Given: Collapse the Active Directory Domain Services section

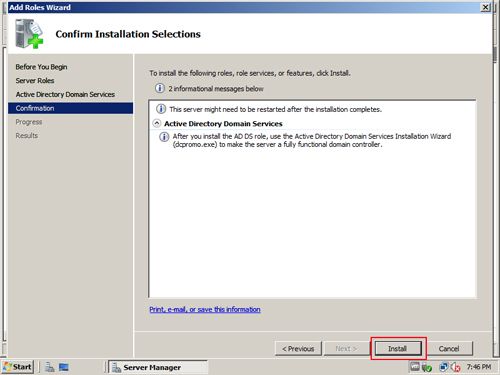Looking at the screenshot, I should [157, 123].
